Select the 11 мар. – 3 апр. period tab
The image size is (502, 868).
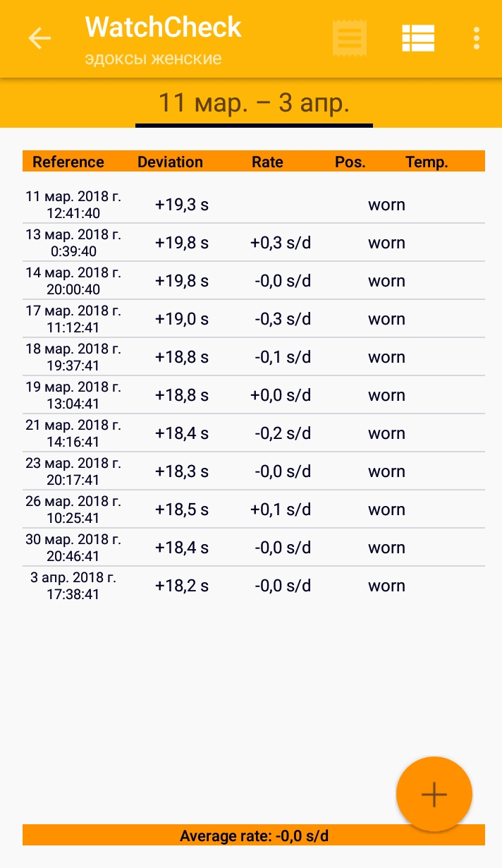point(254,103)
